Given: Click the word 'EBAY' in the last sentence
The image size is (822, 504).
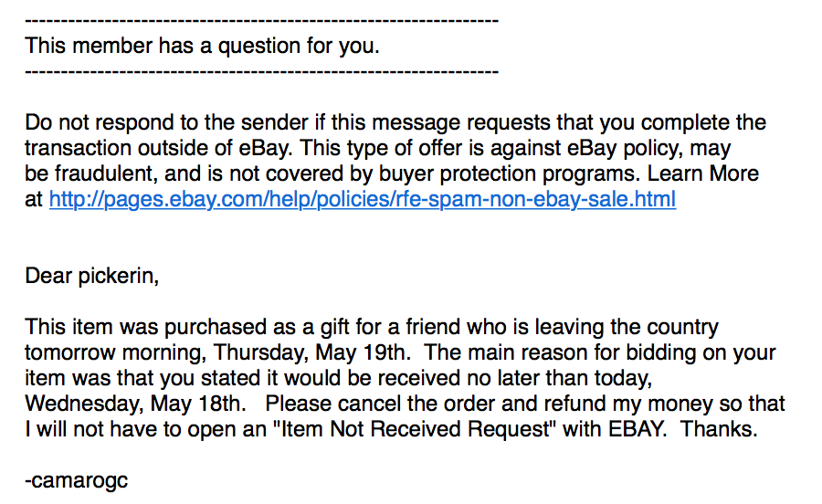Looking at the screenshot, I should tap(636, 429).
